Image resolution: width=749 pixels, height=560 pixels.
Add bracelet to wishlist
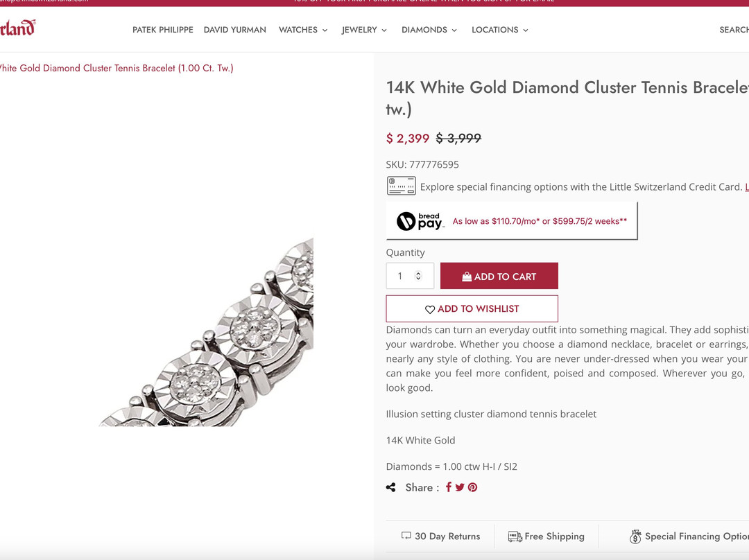click(x=472, y=308)
